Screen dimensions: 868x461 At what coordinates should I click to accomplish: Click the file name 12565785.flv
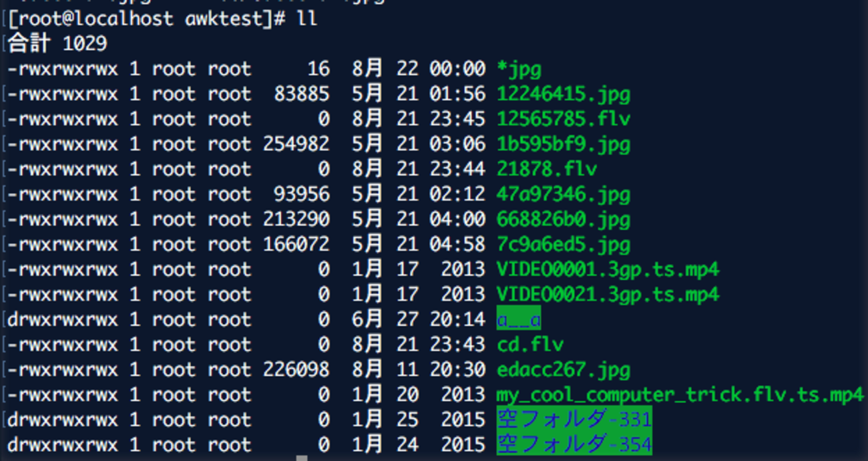click(x=564, y=119)
